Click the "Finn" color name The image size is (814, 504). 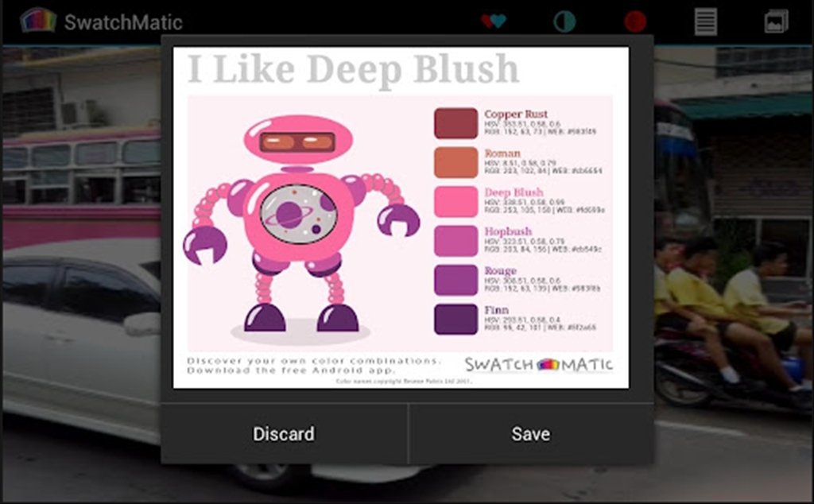pos(496,310)
